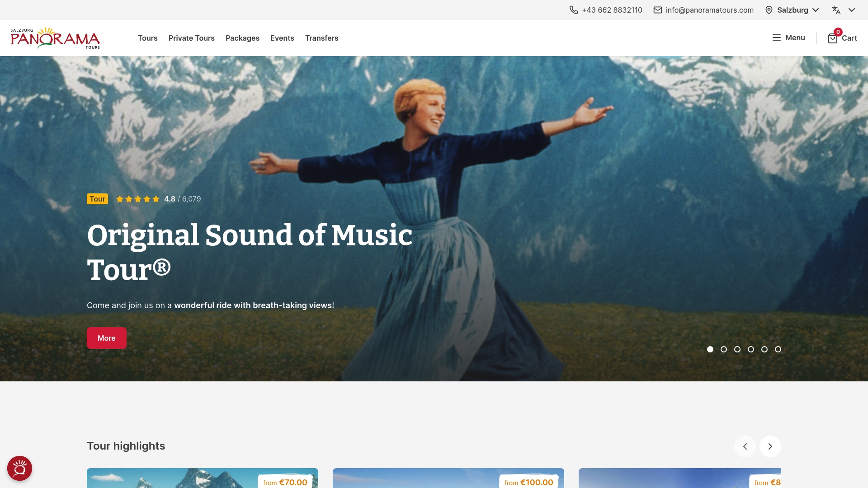Click the language translate icon
868x488 pixels.
coord(836,10)
